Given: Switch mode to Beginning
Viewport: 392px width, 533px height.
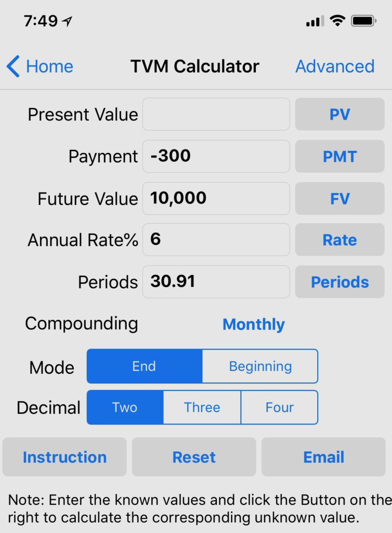Looking at the screenshot, I should 260,366.
